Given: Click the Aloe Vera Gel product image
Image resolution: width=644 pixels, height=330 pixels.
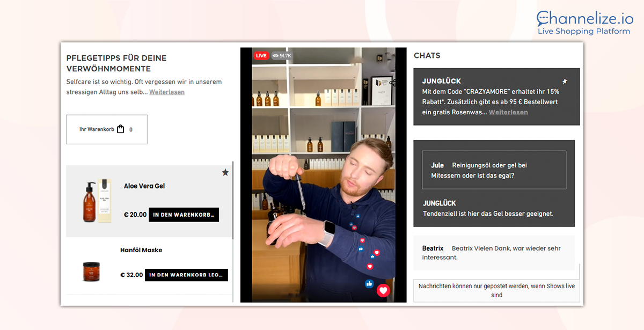Looking at the screenshot, I should click(x=97, y=201).
